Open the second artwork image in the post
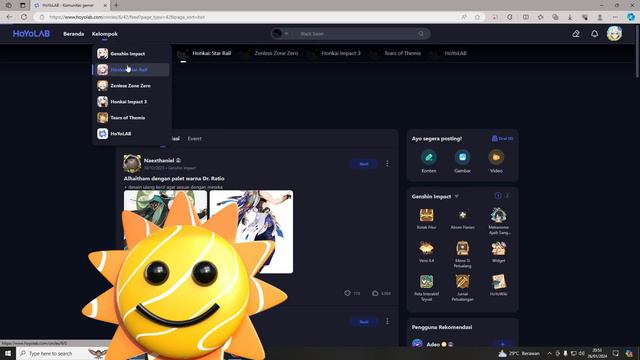The image size is (640, 360). pyautogui.click(x=251, y=231)
